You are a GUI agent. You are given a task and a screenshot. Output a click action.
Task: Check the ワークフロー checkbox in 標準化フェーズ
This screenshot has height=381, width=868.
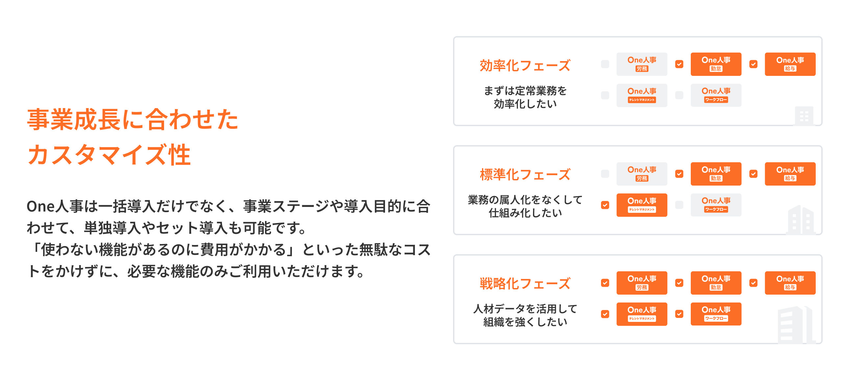[x=679, y=205]
